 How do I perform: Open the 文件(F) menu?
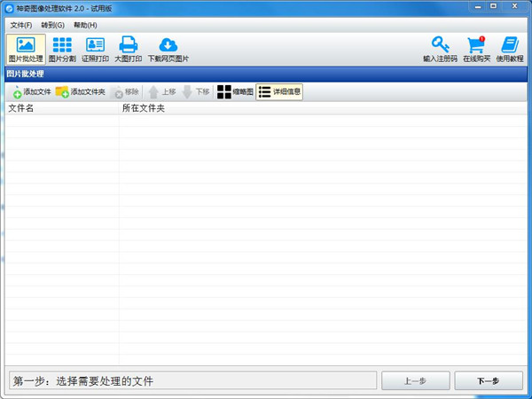21,25
